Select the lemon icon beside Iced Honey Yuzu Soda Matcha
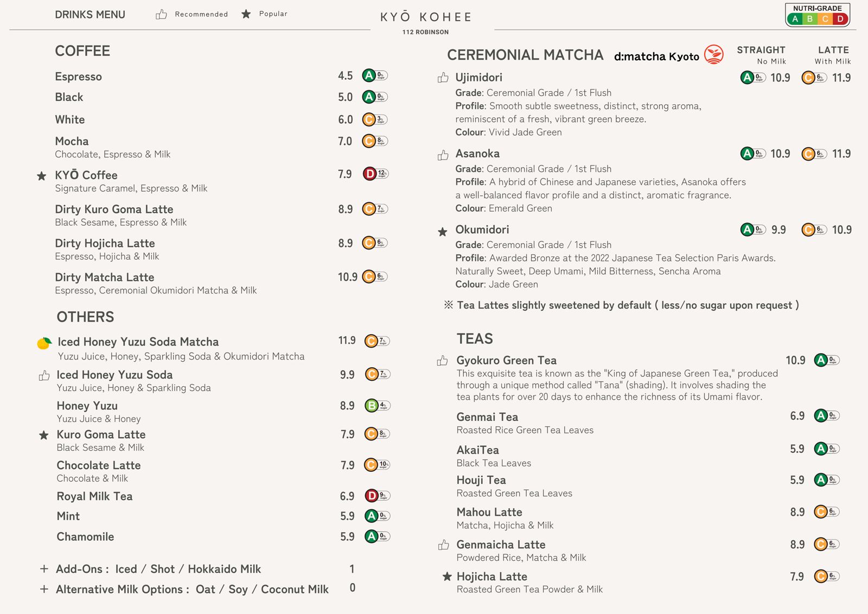Viewport: 868px width, 614px height. [x=44, y=341]
